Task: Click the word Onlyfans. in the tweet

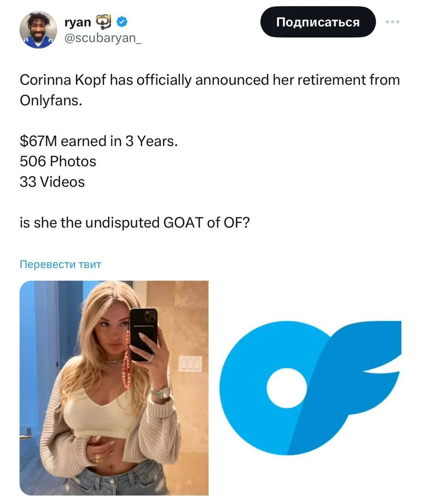Action: 51,100
